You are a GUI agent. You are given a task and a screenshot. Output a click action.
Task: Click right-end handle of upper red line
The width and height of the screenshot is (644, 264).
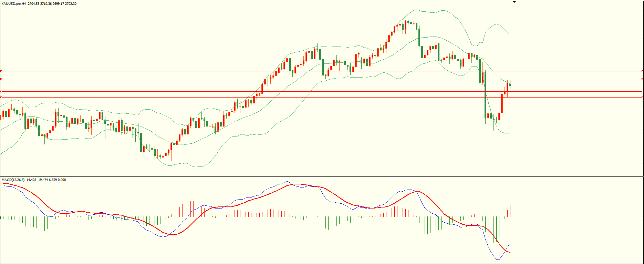[x=643, y=71]
